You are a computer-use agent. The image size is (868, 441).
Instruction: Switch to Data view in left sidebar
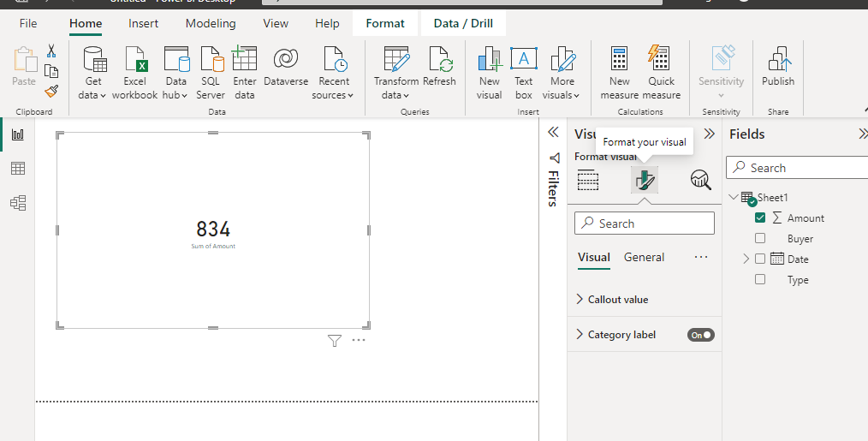pyautogui.click(x=18, y=169)
